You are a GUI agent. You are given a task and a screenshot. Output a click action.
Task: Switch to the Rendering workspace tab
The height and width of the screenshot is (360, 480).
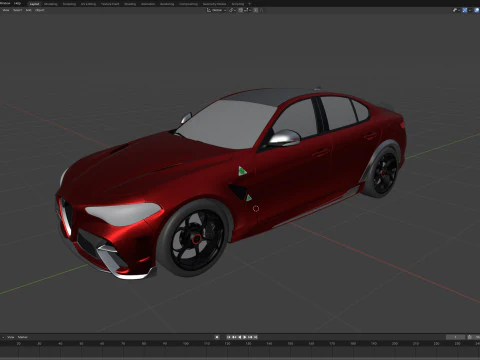point(167,4)
